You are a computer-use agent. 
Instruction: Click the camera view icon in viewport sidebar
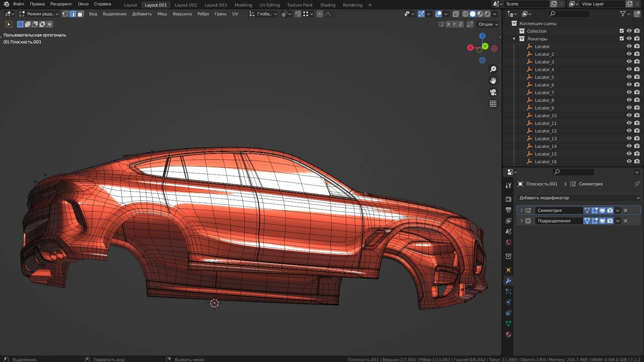click(493, 92)
